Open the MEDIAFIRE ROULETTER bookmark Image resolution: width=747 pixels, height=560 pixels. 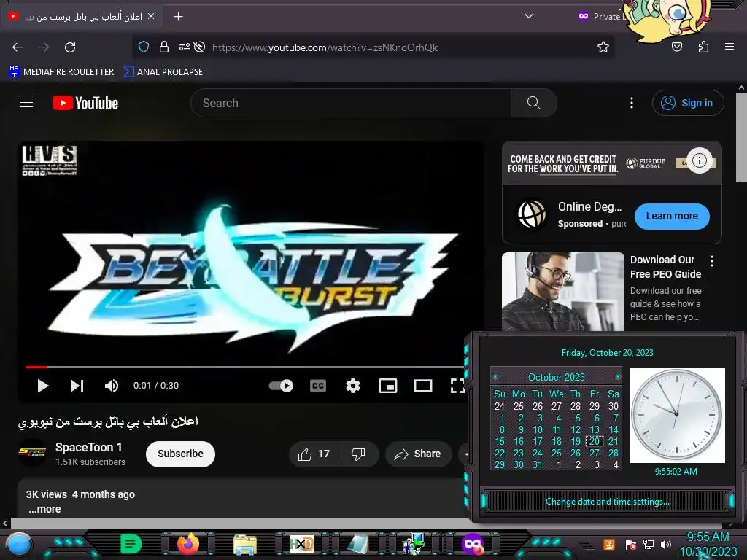click(61, 72)
